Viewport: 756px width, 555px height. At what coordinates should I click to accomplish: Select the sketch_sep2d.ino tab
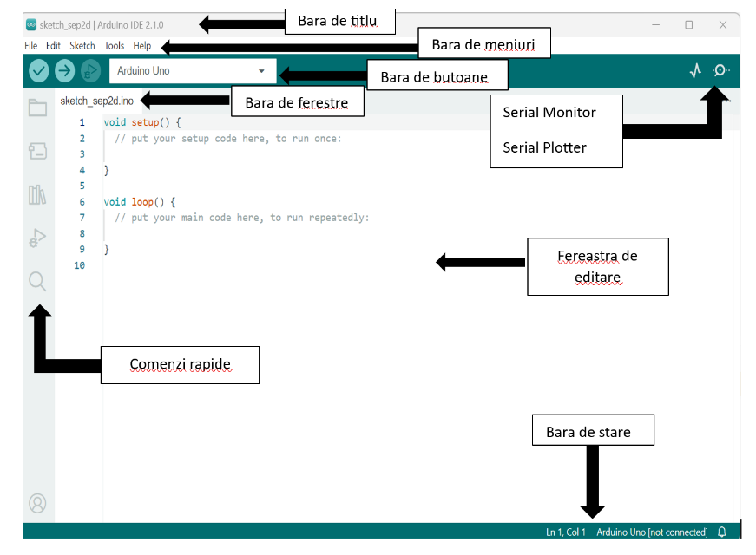[96, 101]
